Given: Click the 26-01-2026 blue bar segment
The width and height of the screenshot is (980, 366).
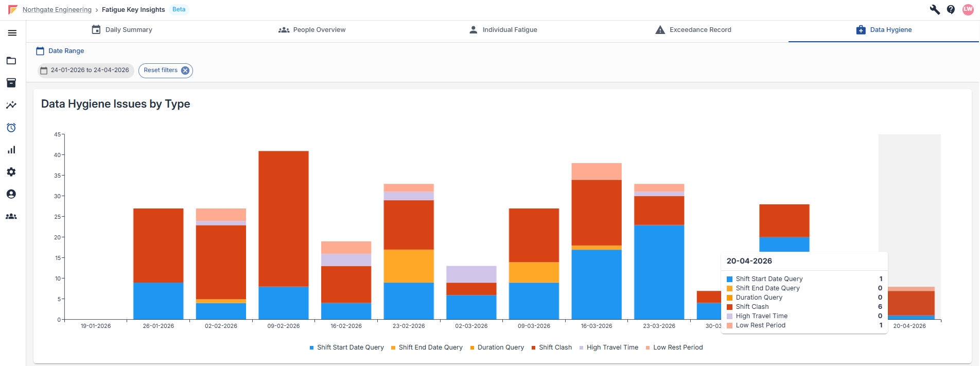Looking at the screenshot, I should pos(159,301).
